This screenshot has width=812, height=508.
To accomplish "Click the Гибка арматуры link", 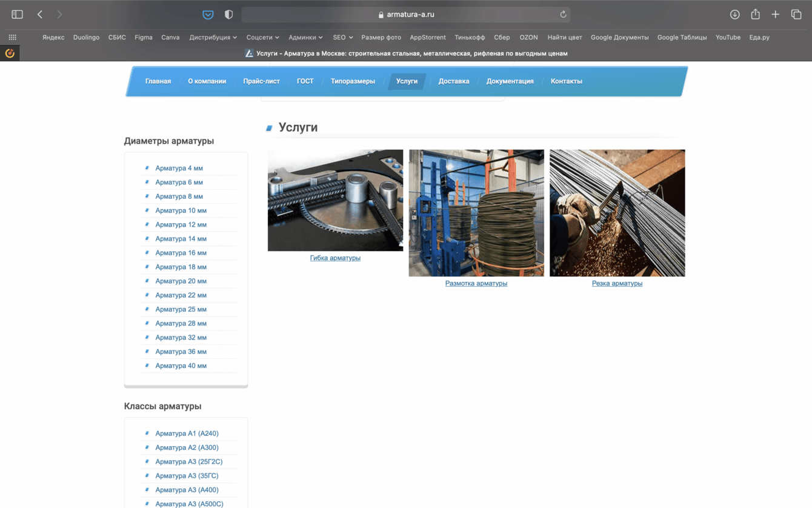I will (335, 258).
